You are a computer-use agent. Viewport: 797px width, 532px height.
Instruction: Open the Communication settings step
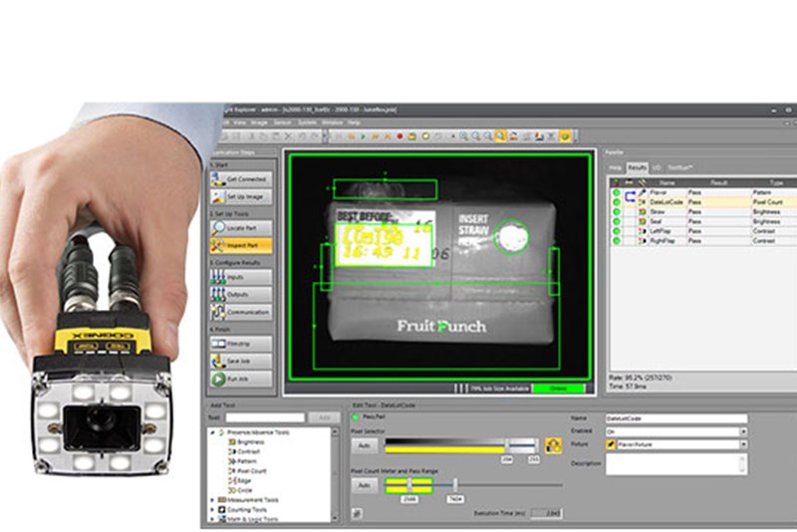[x=241, y=312]
